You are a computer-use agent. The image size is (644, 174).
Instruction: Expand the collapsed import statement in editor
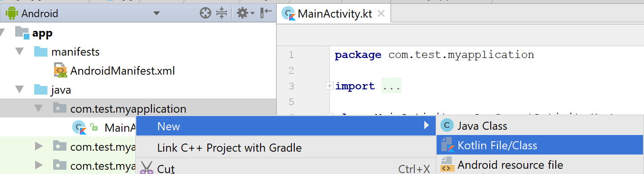coord(329,86)
